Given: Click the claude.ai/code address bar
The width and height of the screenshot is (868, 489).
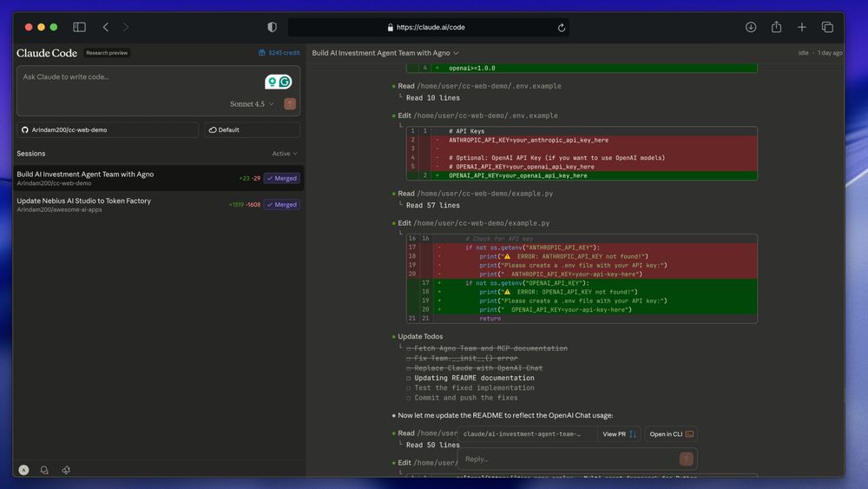Looking at the screenshot, I should (429, 27).
